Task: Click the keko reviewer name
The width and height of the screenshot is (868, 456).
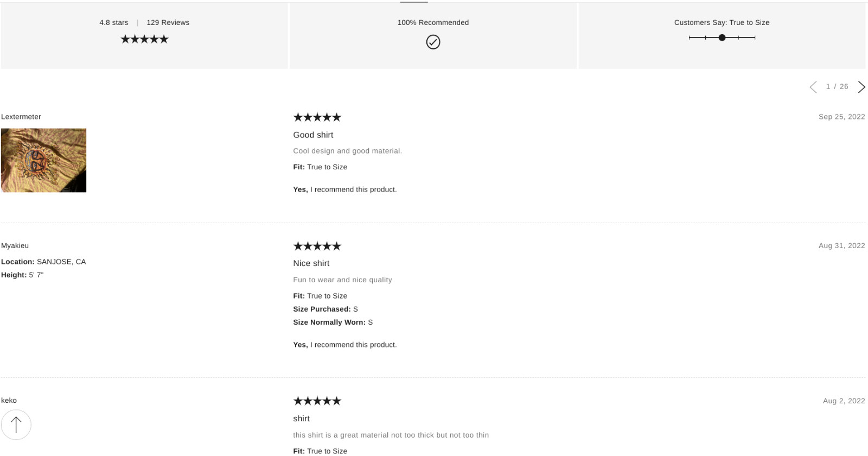Action: pos(9,401)
